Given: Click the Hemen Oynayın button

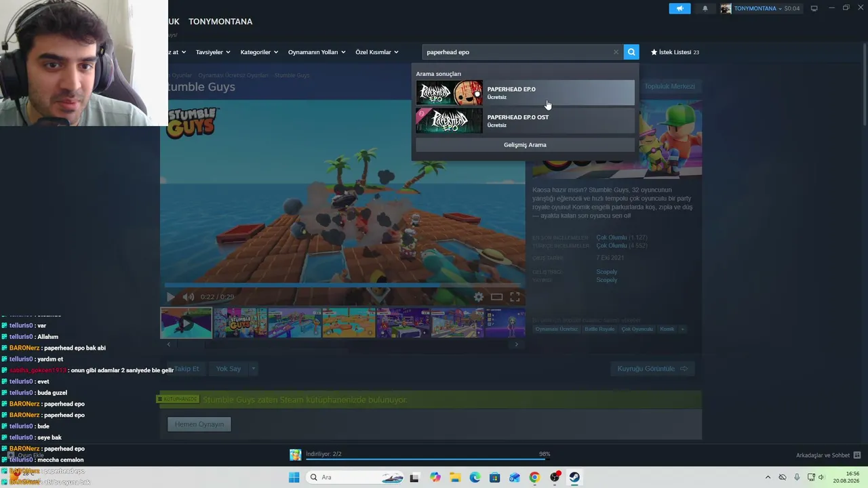Looking at the screenshot, I should [x=199, y=424].
